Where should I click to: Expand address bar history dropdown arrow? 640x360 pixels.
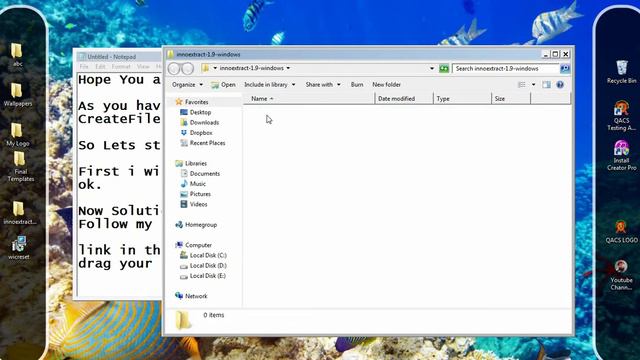[x=432, y=69]
